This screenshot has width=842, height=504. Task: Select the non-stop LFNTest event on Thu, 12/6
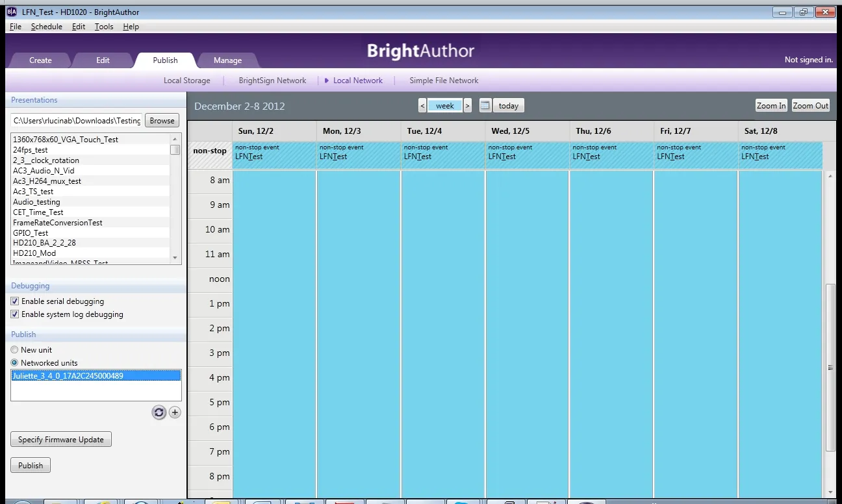pos(611,156)
